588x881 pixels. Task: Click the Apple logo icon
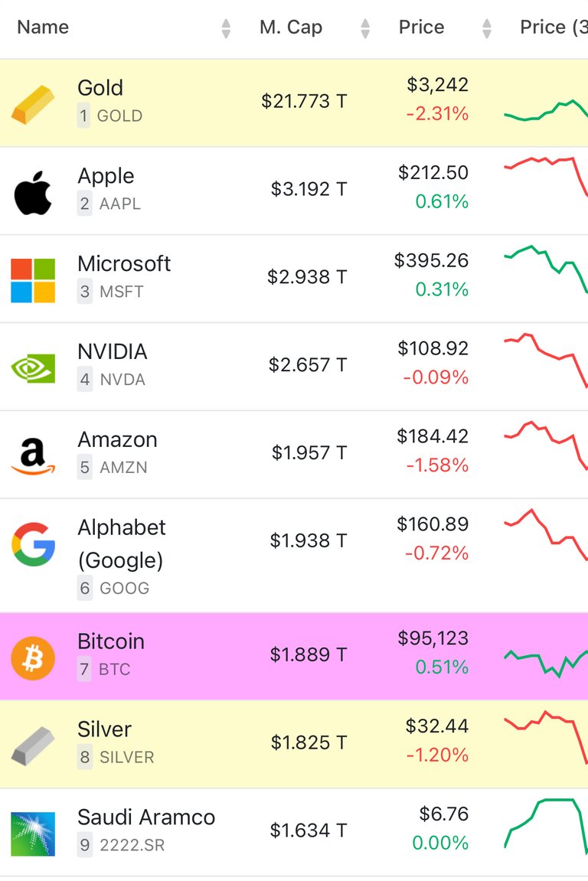pyautogui.click(x=33, y=193)
